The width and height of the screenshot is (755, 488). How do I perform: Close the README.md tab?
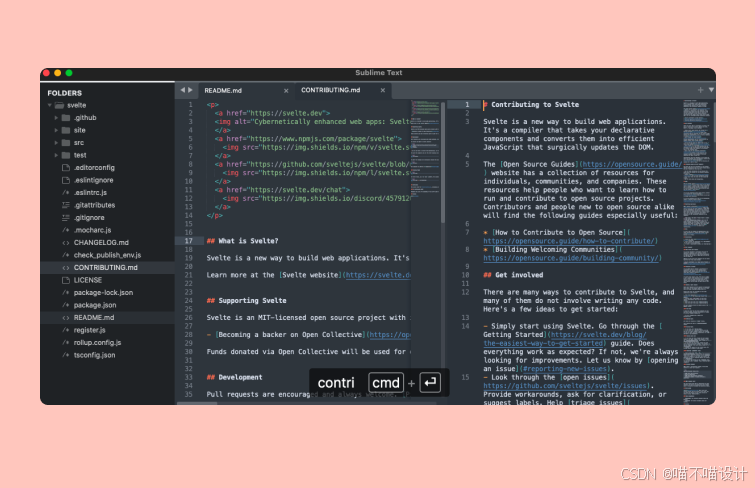point(286,91)
